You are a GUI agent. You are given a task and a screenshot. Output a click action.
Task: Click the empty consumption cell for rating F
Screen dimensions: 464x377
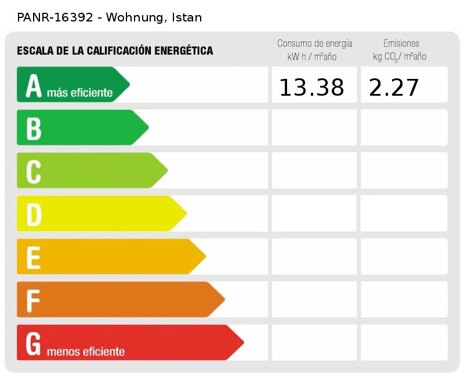coord(314,299)
